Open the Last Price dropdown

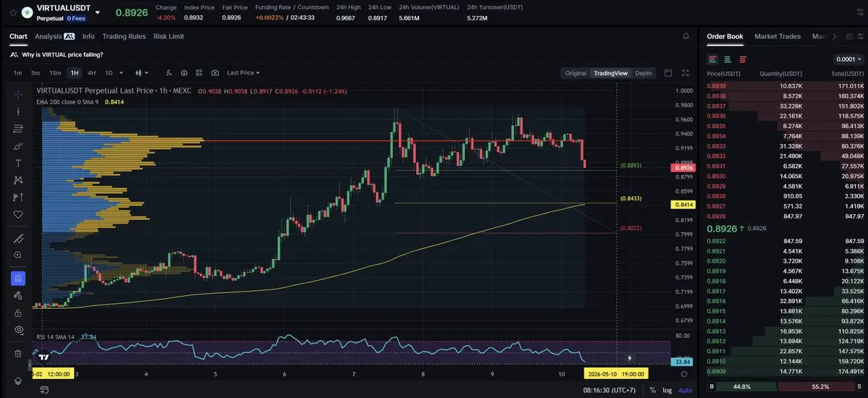pyautogui.click(x=243, y=73)
